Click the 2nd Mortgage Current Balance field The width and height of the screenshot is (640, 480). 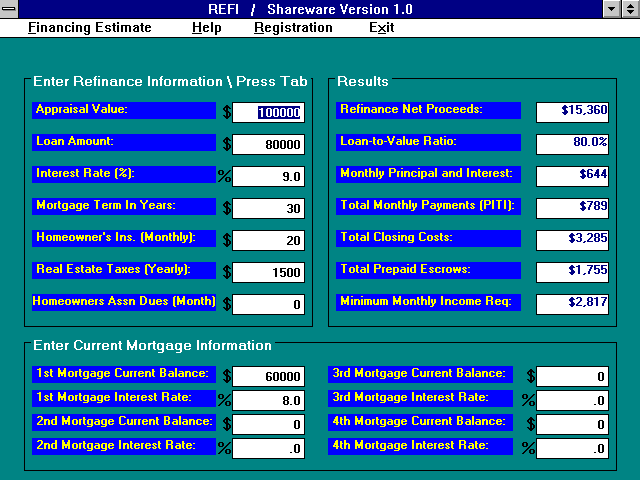pyautogui.click(x=268, y=425)
